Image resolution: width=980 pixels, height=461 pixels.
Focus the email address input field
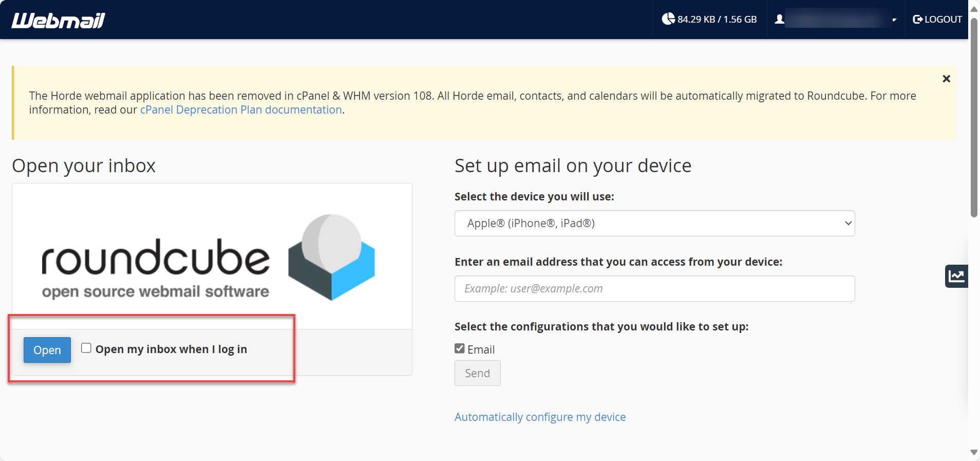[654, 289]
